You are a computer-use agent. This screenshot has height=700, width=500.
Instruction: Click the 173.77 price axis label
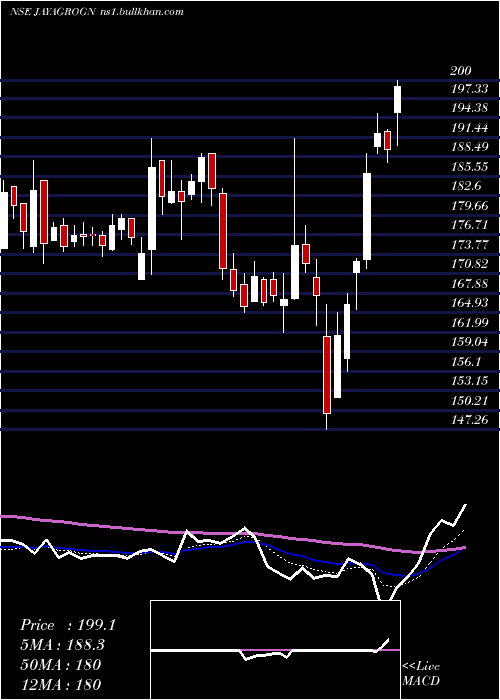469,245
